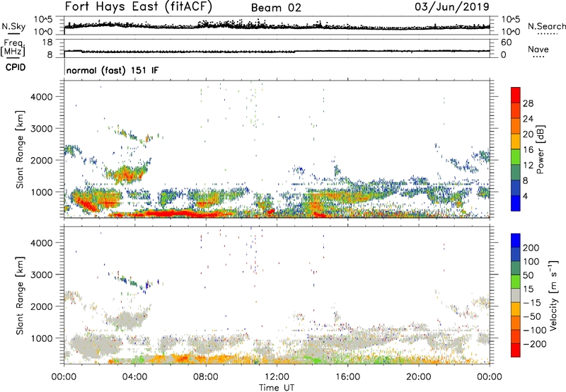Pick the bottom blue power swatch below 4
Screen dimensions: 566x392
click(x=516, y=203)
